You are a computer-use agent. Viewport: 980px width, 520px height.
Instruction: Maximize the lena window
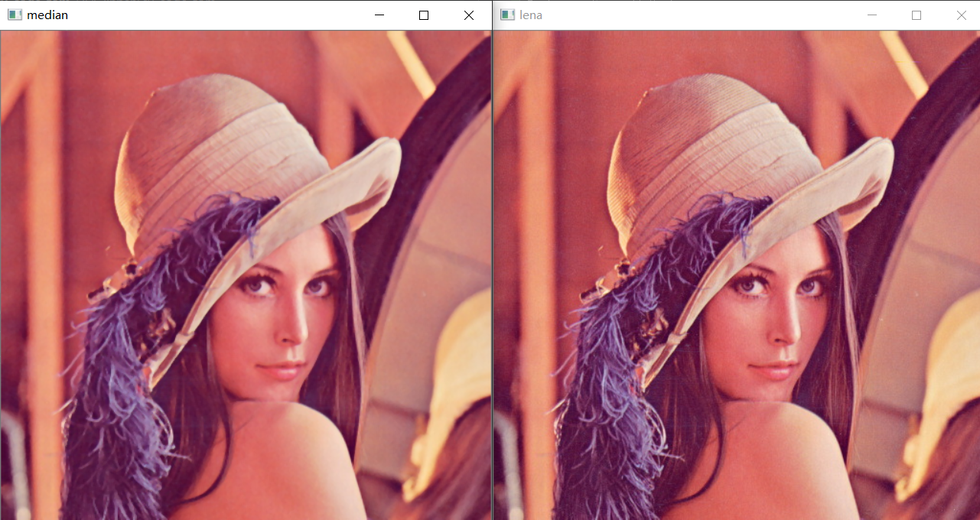pos(917,15)
